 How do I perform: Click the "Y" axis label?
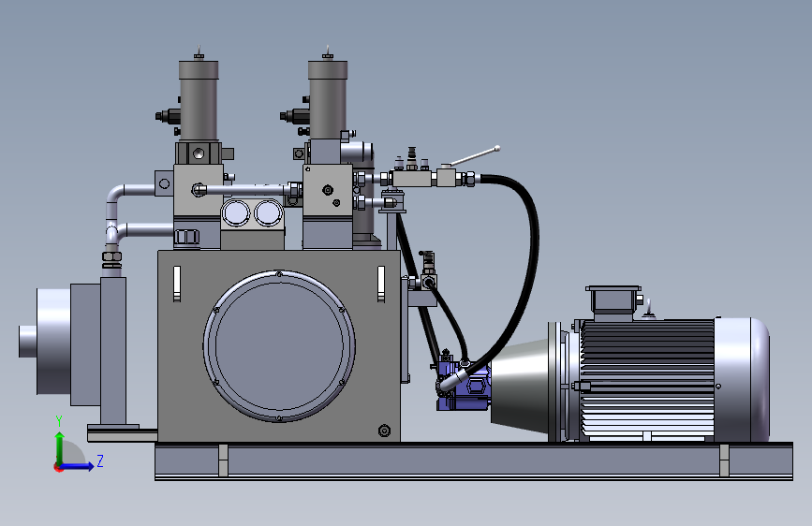(59, 420)
